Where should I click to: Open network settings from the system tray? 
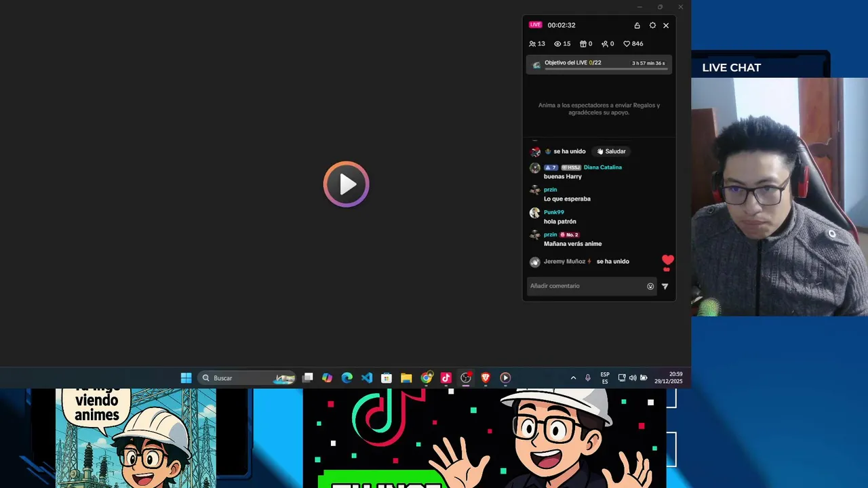pos(621,378)
